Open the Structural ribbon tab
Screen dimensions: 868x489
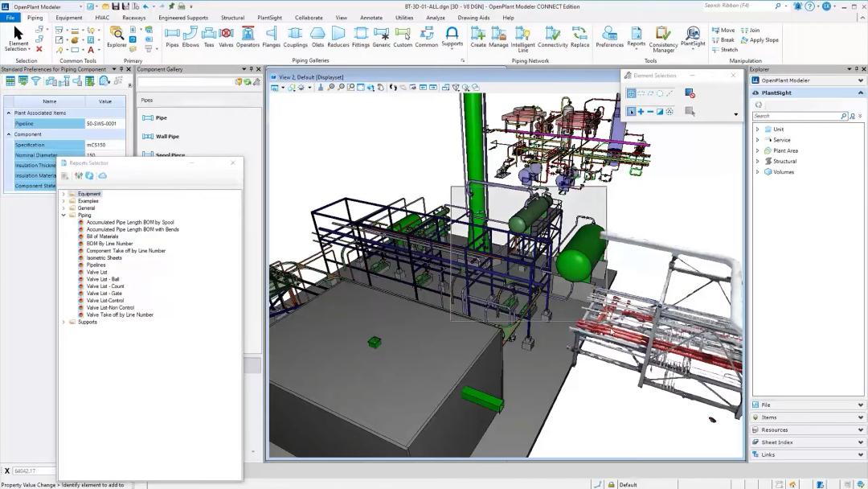point(232,18)
